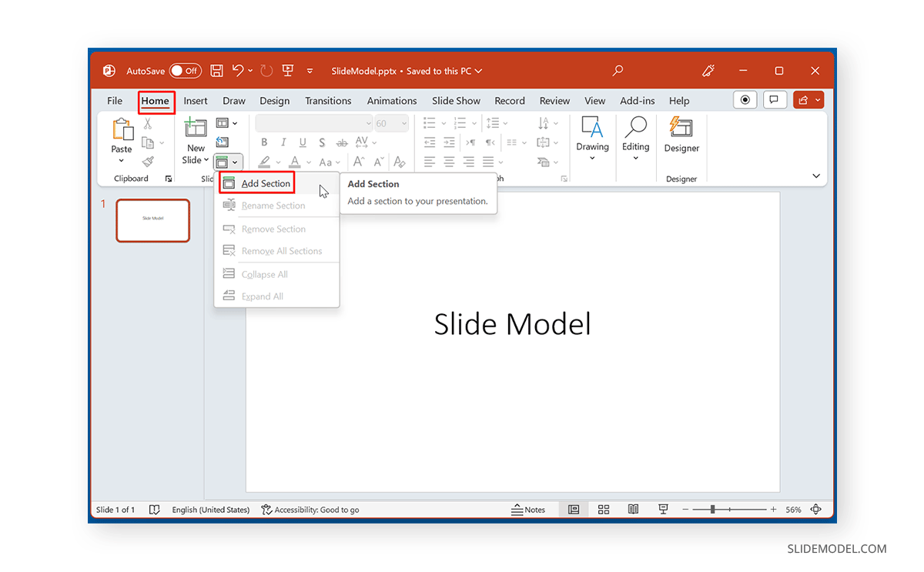Screen dimensions: 924x572
Task: Switch to Slide Sorter view in status bar
Action: [x=604, y=509]
